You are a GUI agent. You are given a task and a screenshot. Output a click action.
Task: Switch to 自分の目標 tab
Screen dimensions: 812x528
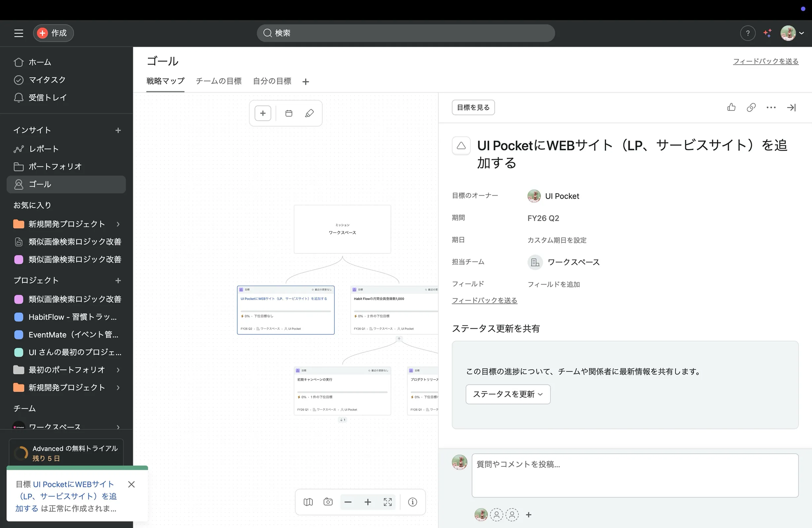pos(272,81)
